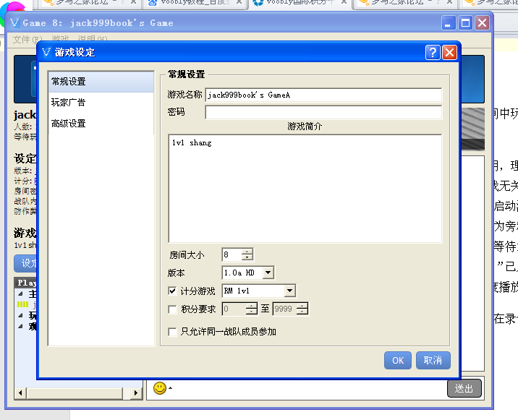Open the RM 1v1 rating dropdown
Image resolution: width=518 pixels, height=420 pixels.
(289, 291)
